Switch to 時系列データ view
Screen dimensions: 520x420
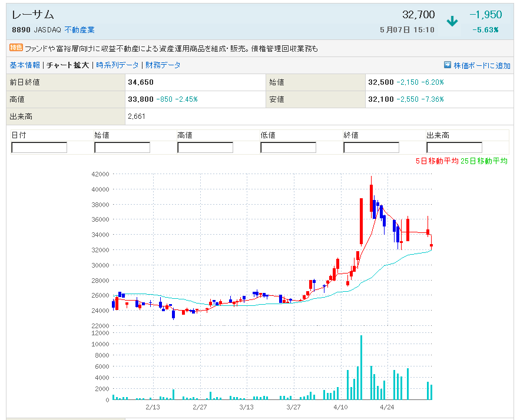(x=118, y=65)
